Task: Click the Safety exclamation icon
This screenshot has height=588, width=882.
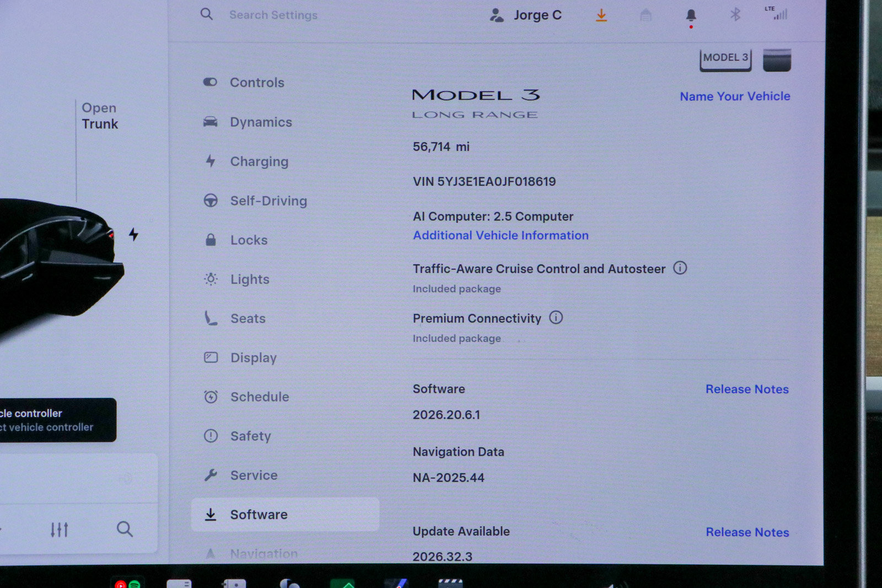Action: coord(211,436)
